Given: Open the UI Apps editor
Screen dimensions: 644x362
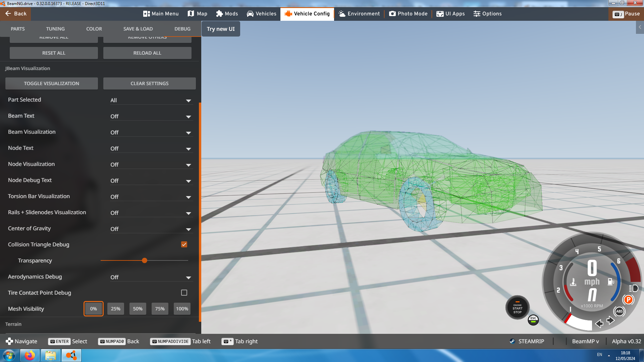Looking at the screenshot, I should [x=450, y=14].
